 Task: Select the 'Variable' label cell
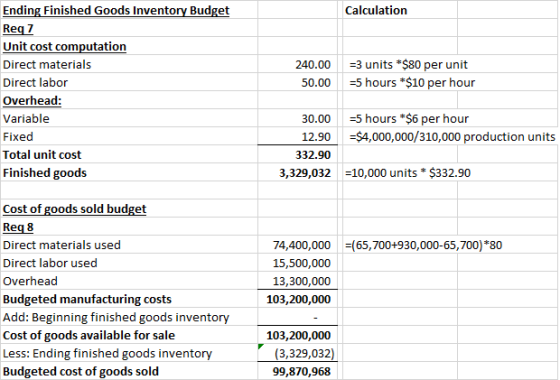coord(129,118)
